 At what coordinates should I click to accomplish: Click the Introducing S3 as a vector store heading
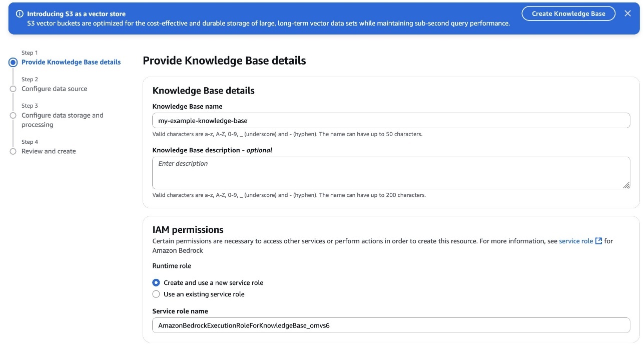click(76, 14)
